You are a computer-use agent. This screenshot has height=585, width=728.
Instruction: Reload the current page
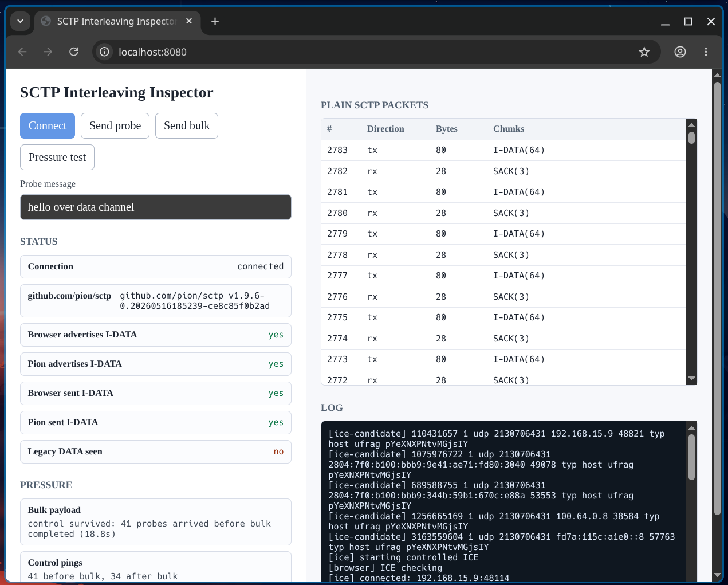(x=74, y=52)
